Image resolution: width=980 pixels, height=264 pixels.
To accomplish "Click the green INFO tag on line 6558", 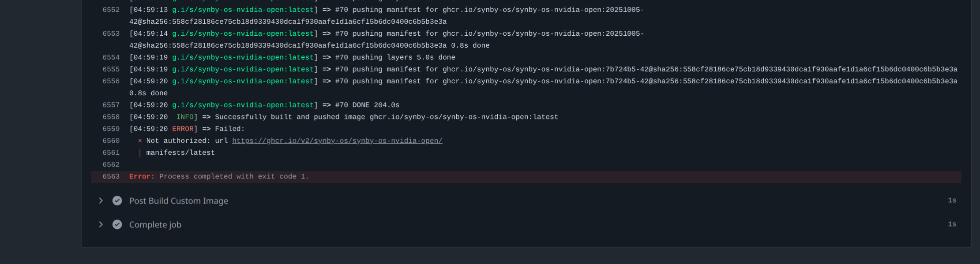I will tap(185, 117).
